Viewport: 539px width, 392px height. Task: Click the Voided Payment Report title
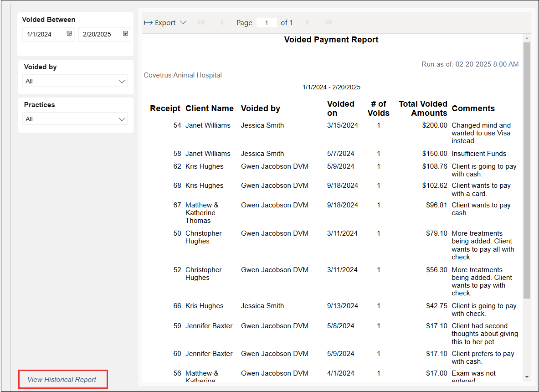coord(331,40)
